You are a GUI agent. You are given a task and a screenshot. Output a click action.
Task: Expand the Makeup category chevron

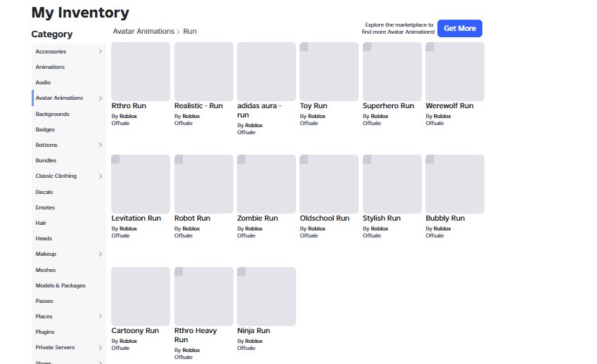tap(100, 254)
